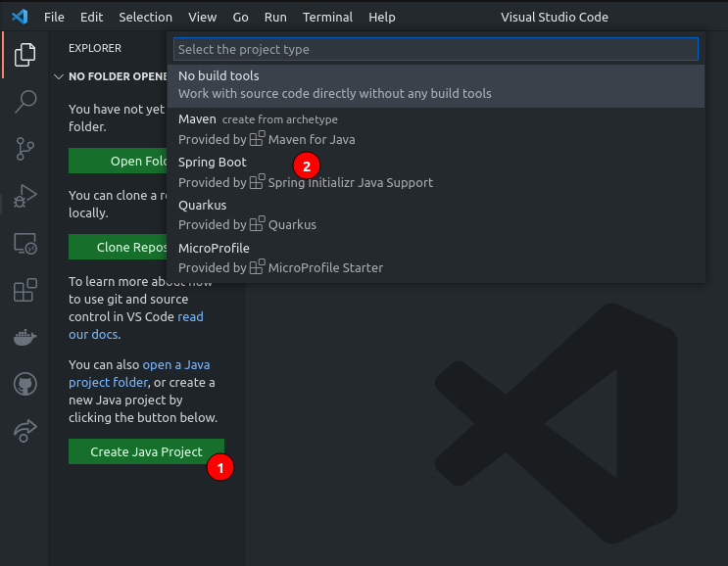Open the Explorer view in activity bar
Screen dimensions: 728x566
24,55
